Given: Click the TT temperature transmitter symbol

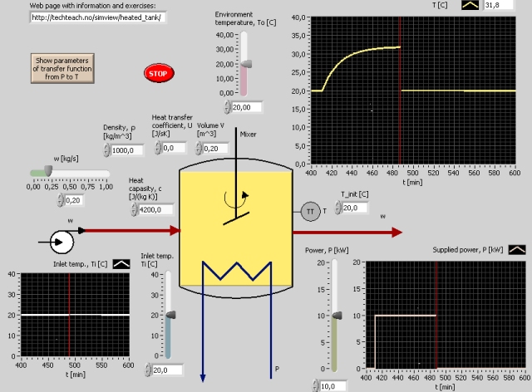Looking at the screenshot, I should coord(310,212).
